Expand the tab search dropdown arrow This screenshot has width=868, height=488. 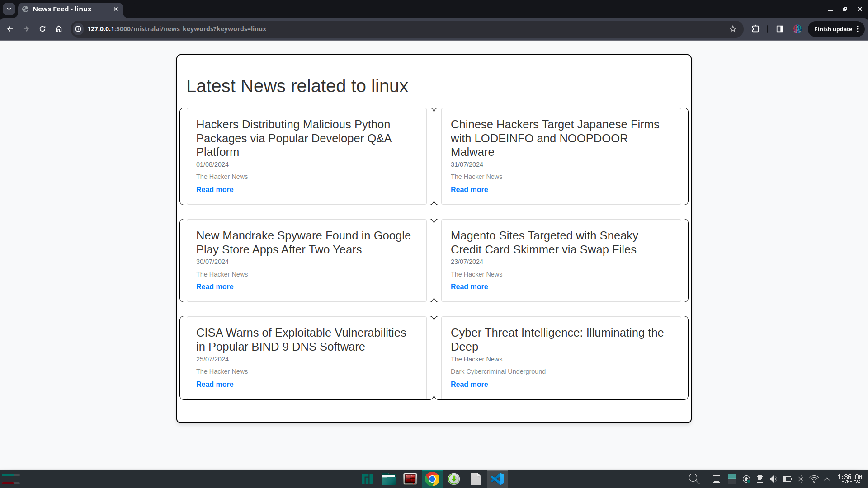click(9, 9)
